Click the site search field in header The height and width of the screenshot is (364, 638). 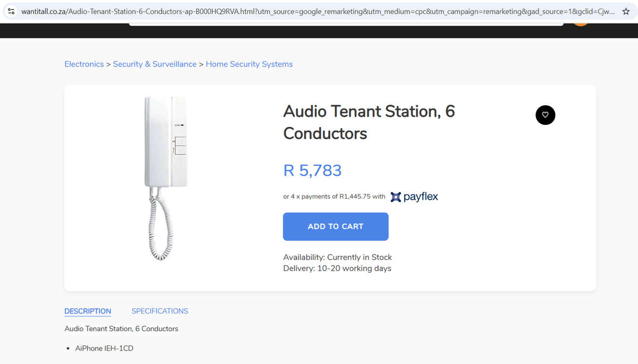point(346,24)
